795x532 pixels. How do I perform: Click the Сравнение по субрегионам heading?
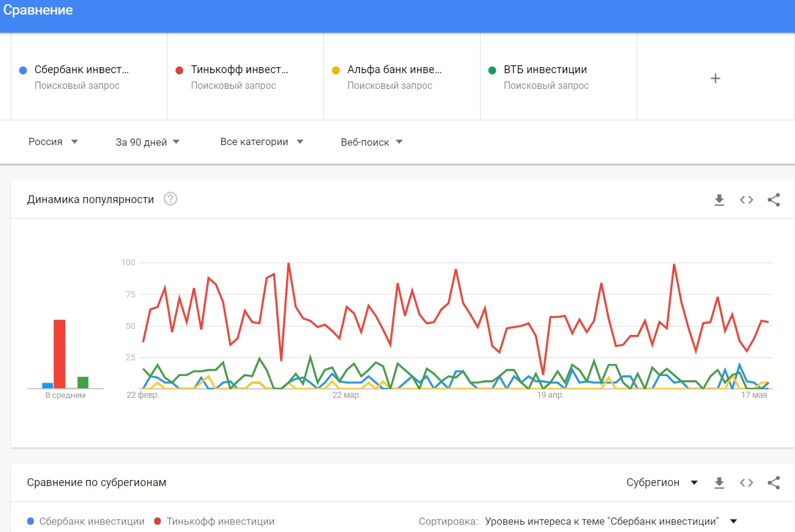coord(97,482)
